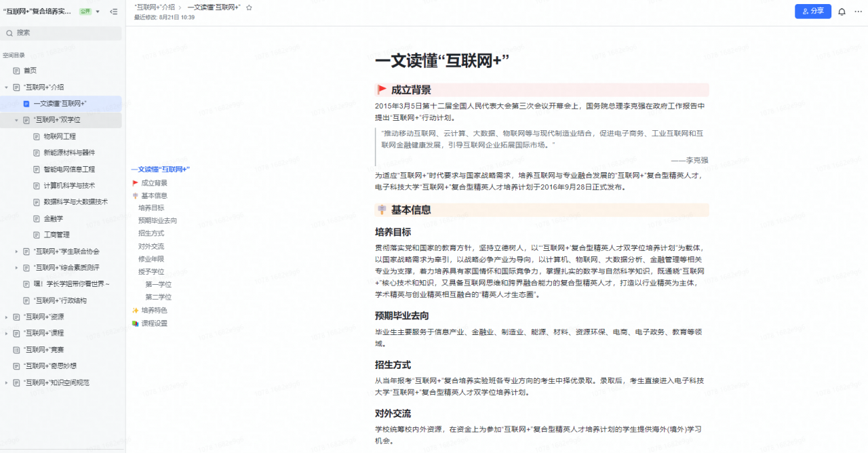Open the three-dot more options menu
Screen dimensions: 868x453
pyautogui.click(x=859, y=12)
